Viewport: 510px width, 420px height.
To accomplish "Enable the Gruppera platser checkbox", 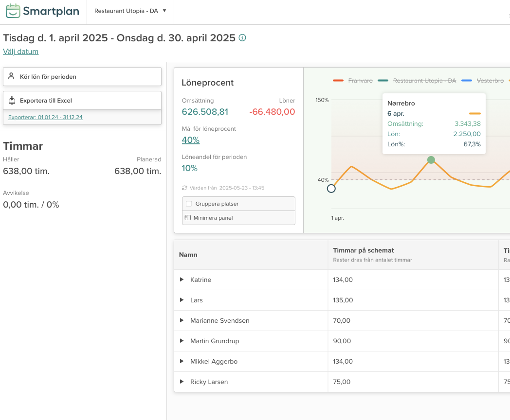I will [189, 204].
